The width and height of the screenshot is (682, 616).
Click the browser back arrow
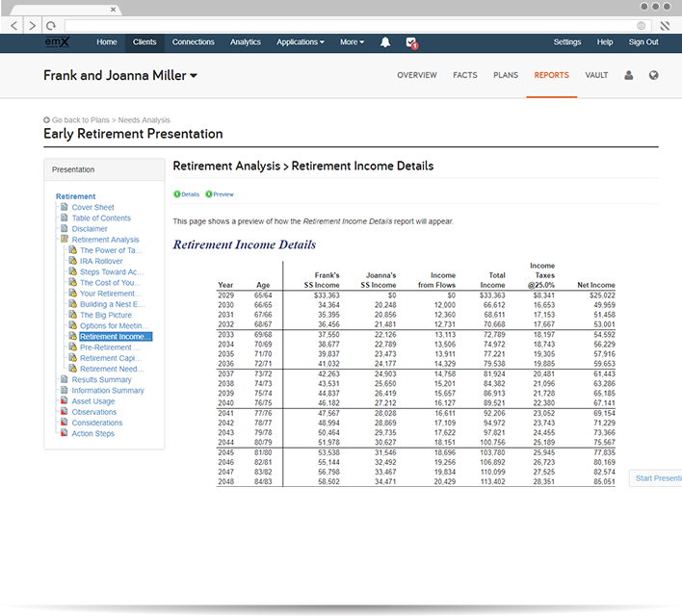tap(13, 26)
